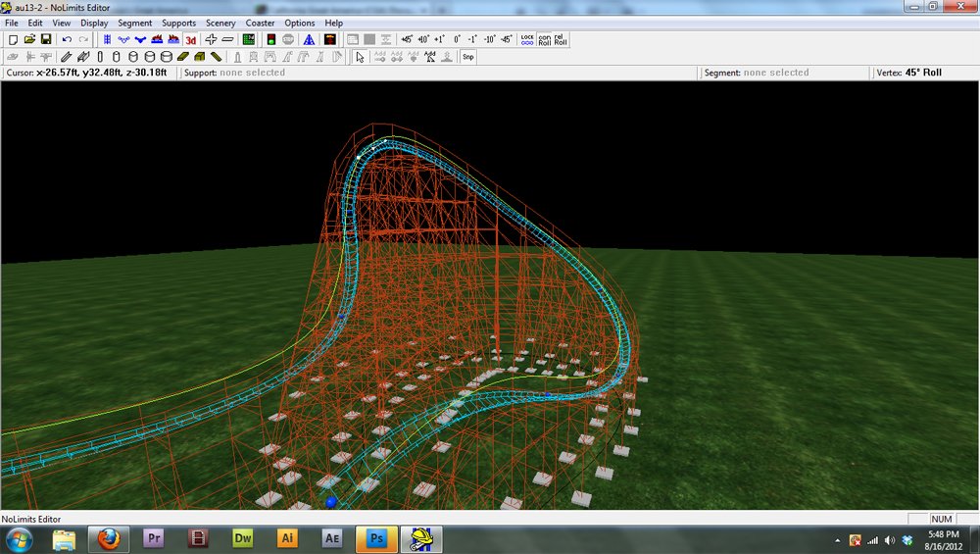Click the green grid icon in the toolbar

coord(248,40)
